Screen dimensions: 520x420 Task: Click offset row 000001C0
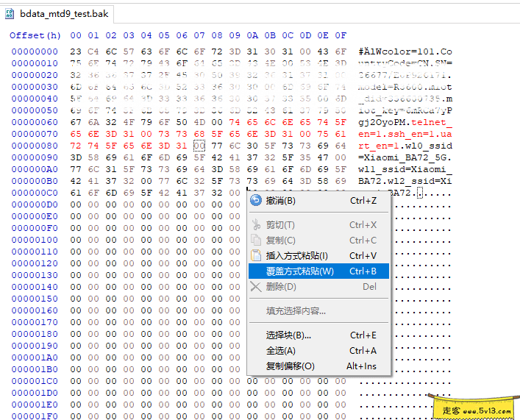pos(35,381)
